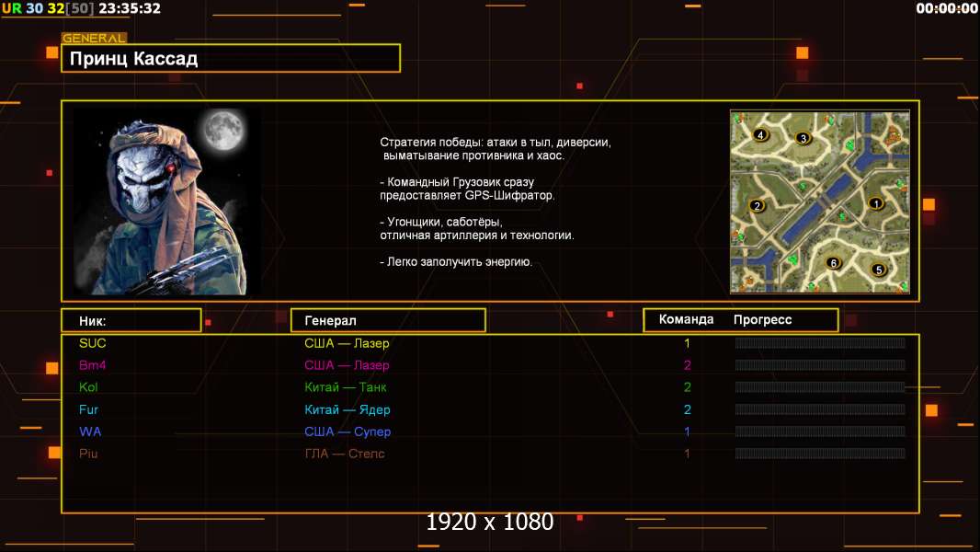Click 'США — Супер' general entry
This screenshot has width=980, height=552.
click(x=348, y=431)
